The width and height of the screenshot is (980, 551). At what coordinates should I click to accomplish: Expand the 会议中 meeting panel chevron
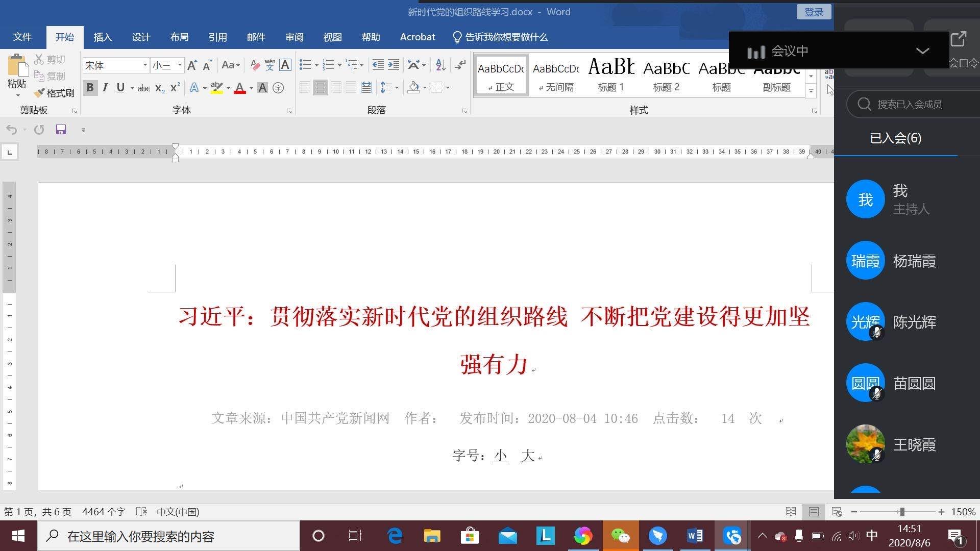pyautogui.click(x=922, y=51)
